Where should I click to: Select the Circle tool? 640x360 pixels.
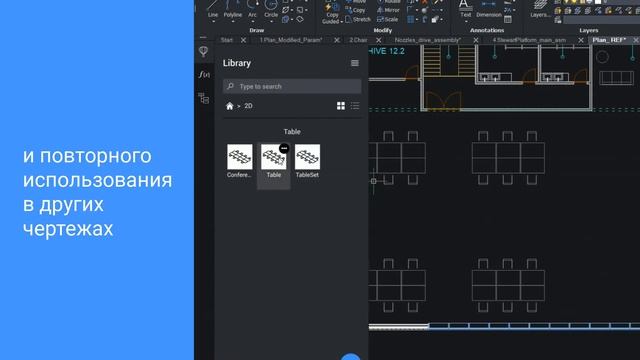[271, 9]
